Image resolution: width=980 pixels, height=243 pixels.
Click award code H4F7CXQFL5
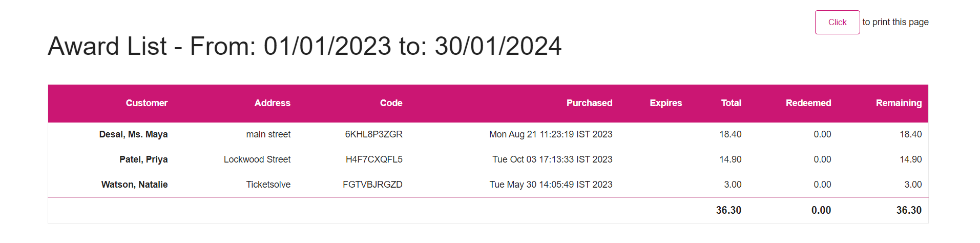click(374, 159)
